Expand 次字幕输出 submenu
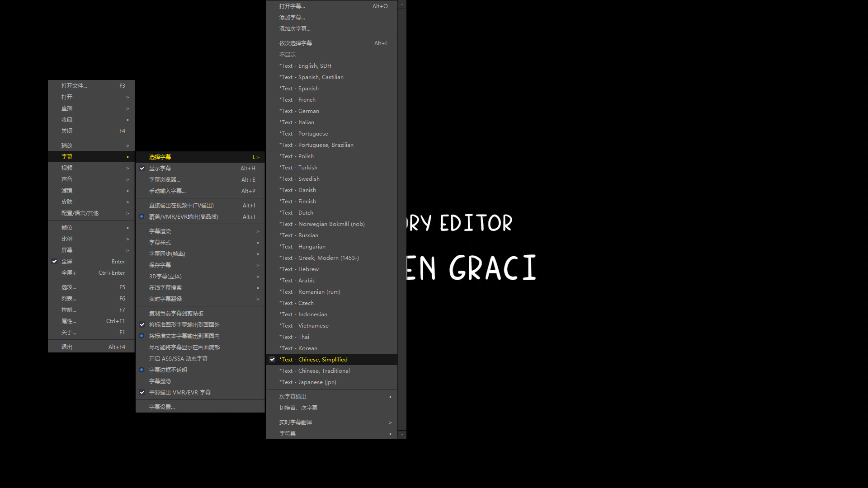 [331, 397]
